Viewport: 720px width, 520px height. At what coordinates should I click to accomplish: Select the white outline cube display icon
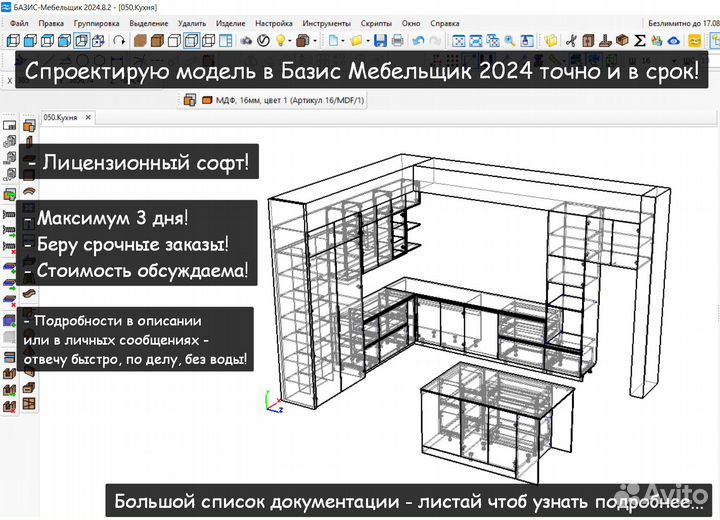pos(174,41)
